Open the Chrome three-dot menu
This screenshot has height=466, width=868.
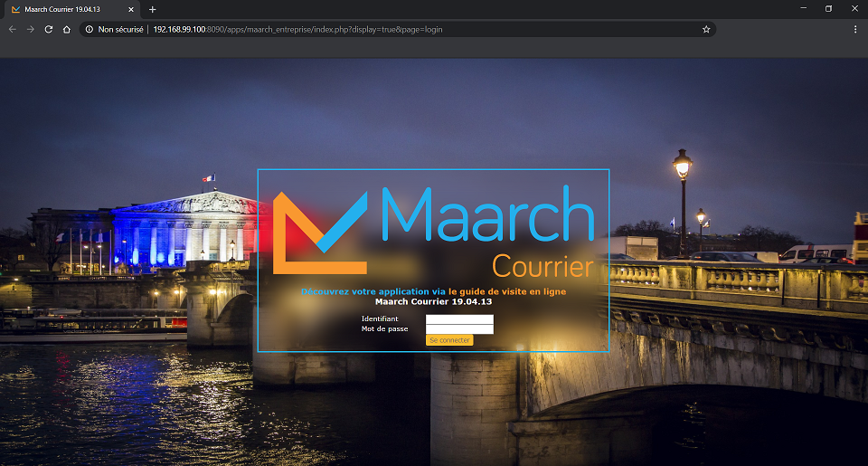855,29
